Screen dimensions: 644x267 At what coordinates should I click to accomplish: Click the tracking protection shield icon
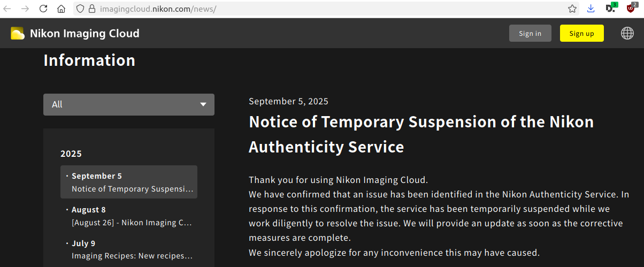click(x=80, y=9)
